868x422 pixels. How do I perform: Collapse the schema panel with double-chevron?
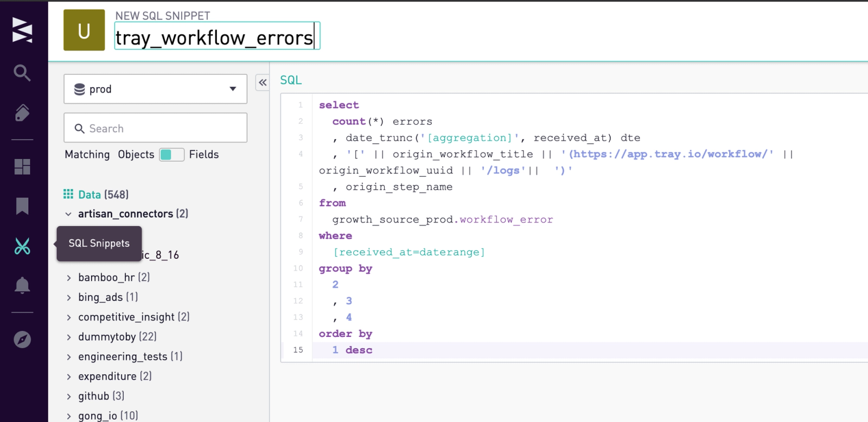pyautogui.click(x=263, y=82)
